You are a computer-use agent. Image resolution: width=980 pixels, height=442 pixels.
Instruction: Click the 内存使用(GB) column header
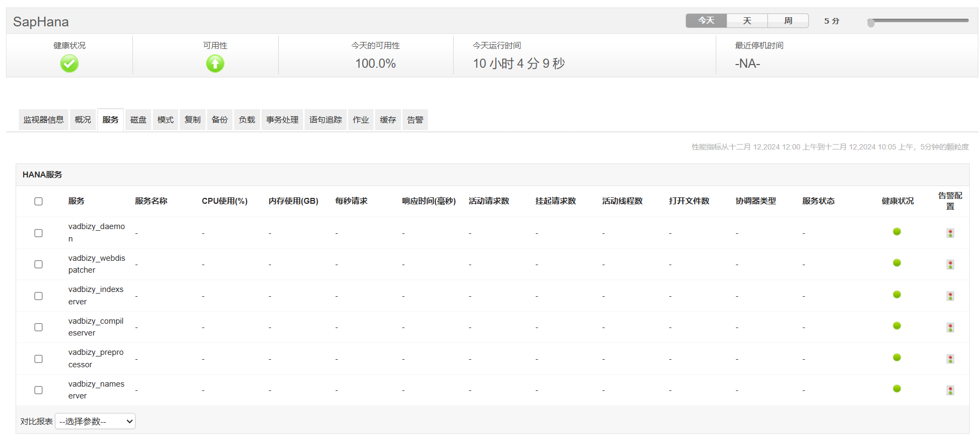coord(293,201)
